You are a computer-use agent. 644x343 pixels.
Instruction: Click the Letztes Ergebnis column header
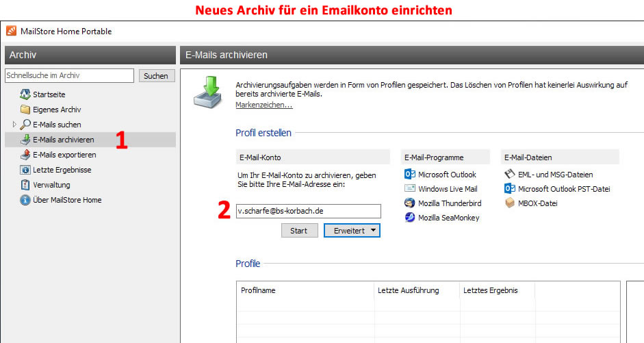pyautogui.click(x=497, y=290)
